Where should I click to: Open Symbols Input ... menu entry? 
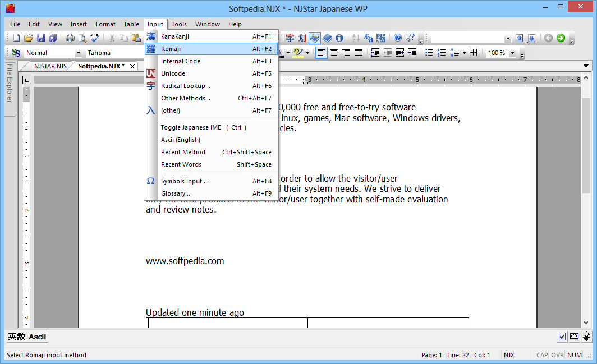pyautogui.click(x=212, y=181)
